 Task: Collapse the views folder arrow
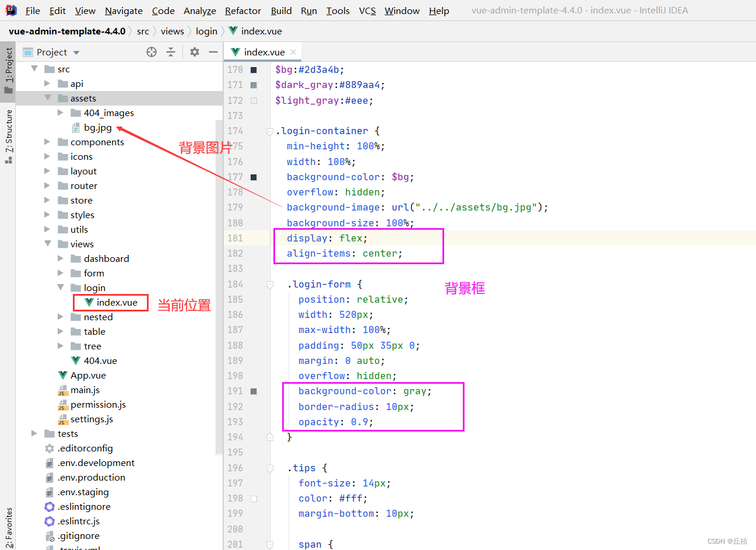click(48, 244)
